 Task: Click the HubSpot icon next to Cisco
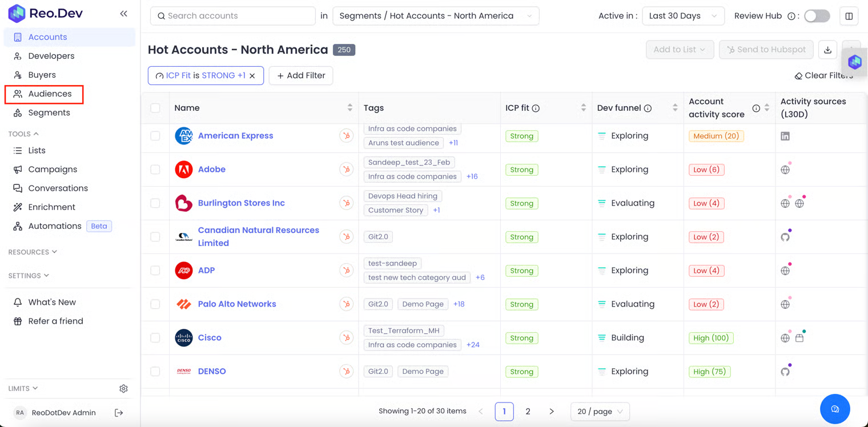point(346,338)
